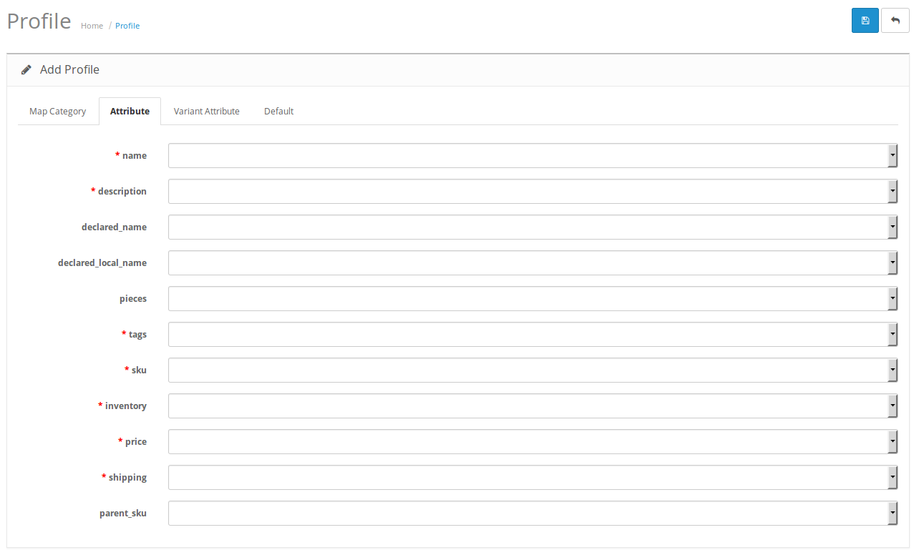
Task: Expand the declared_local_name dropdown
Action: (x=532, y=262)
